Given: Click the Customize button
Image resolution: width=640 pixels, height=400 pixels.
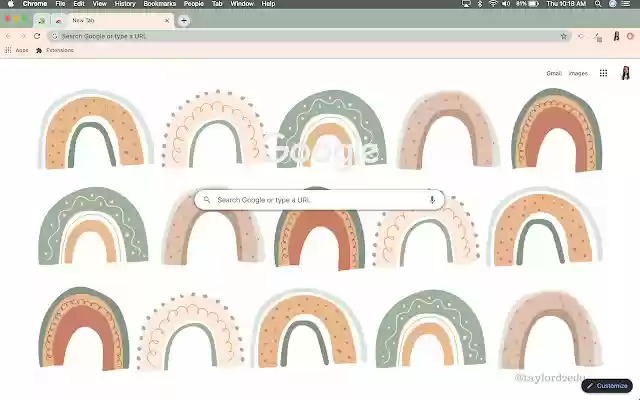Looking at the screenshot, I should [x=607, y=386].
